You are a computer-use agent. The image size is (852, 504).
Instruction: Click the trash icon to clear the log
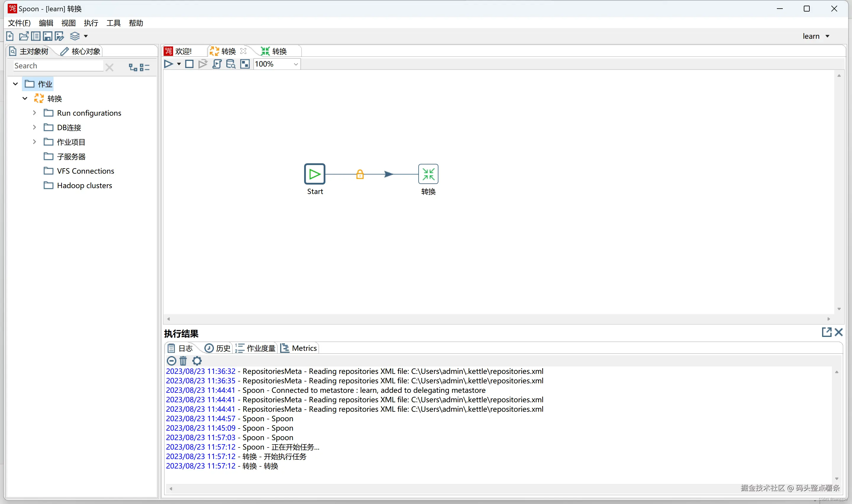pos(183,361)
